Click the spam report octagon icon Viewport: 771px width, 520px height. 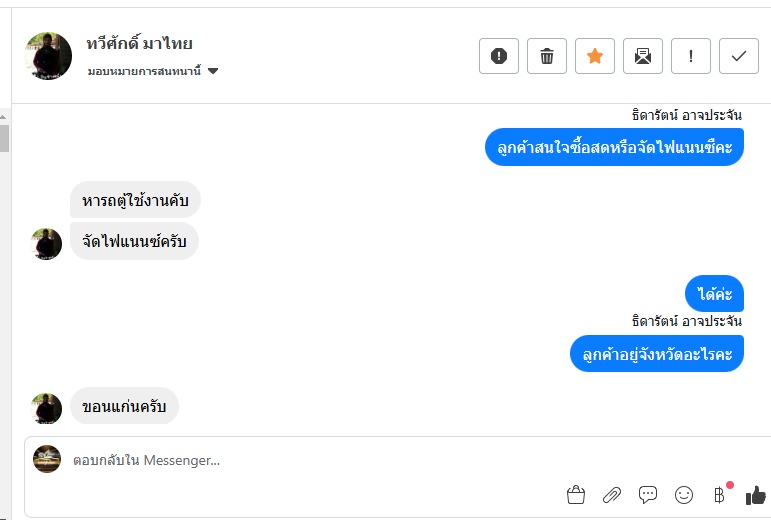499,56
